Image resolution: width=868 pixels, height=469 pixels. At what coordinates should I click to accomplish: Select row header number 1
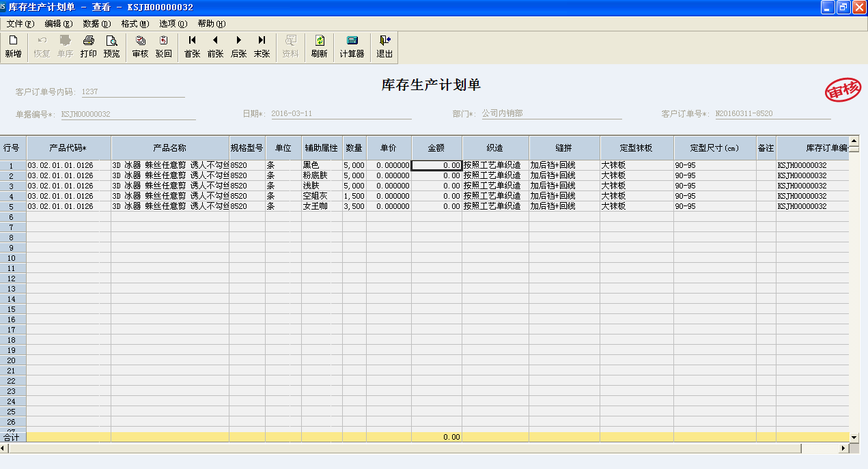pyautogui.click(x=12, y=165)
